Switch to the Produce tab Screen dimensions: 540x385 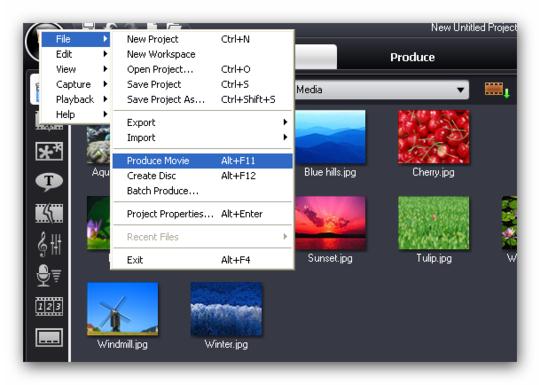click(x=412, y=57)
